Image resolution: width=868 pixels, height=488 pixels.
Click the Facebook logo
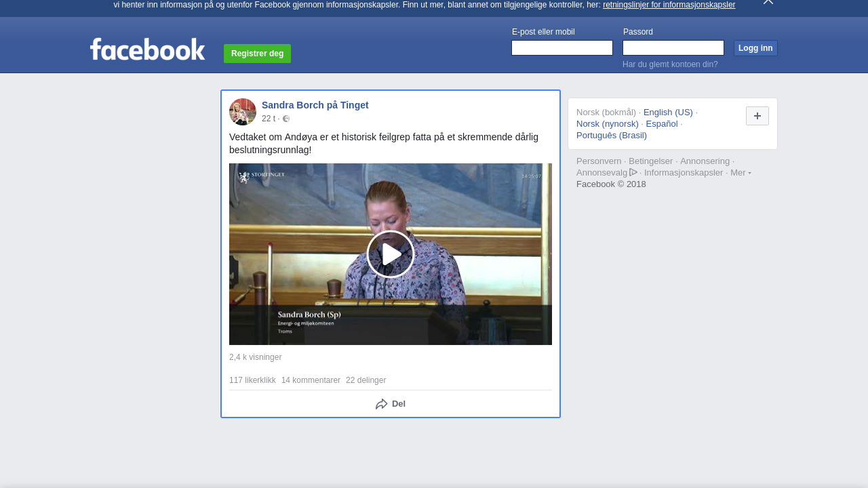coord(147,49)
